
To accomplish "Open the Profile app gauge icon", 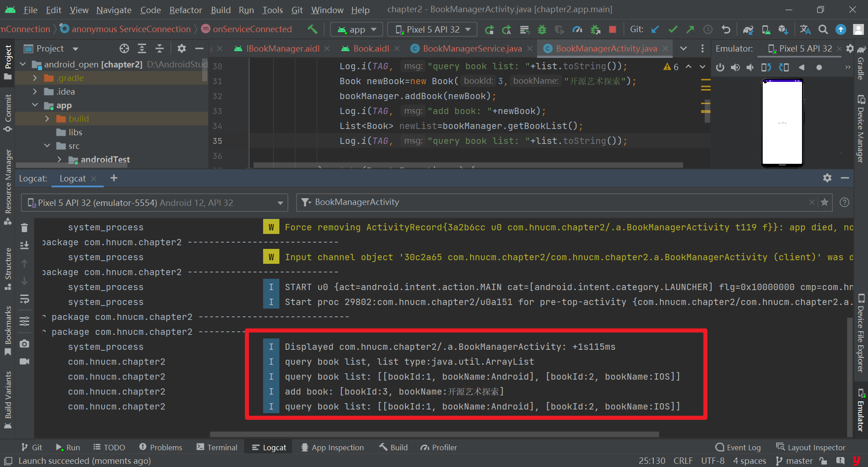I will pos(577,29).
